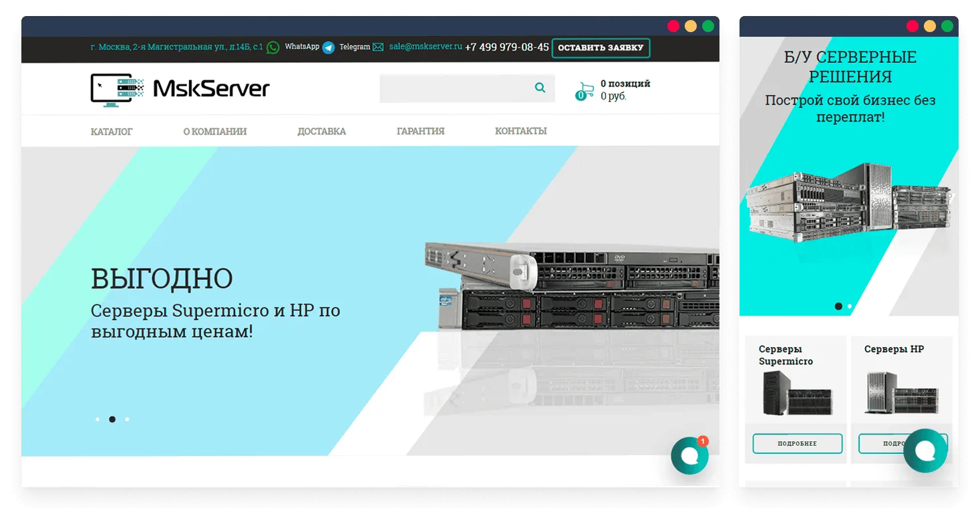This screenshot has width=980, height=508.
Task: Switch to second mobile banner slide dot
Action: tap(850, 306)
